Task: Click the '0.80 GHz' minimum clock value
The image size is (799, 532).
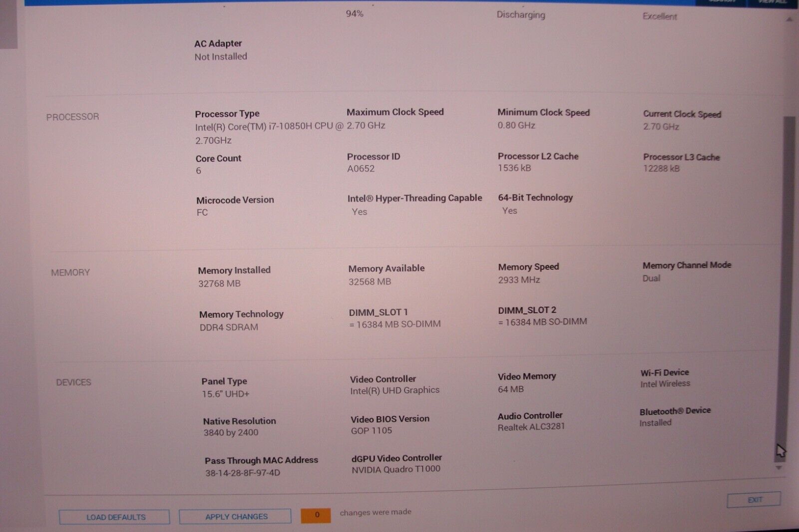Action: point(516,125)
